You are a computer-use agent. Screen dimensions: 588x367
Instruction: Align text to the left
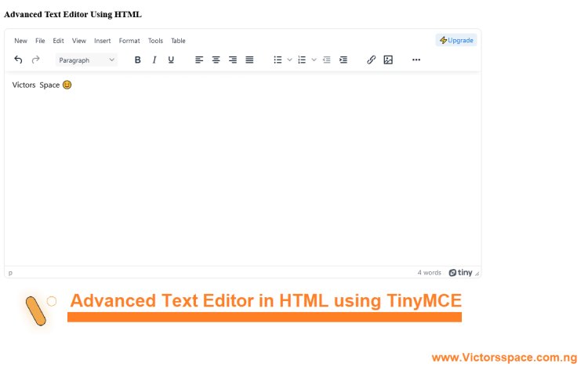pos(199,60)
